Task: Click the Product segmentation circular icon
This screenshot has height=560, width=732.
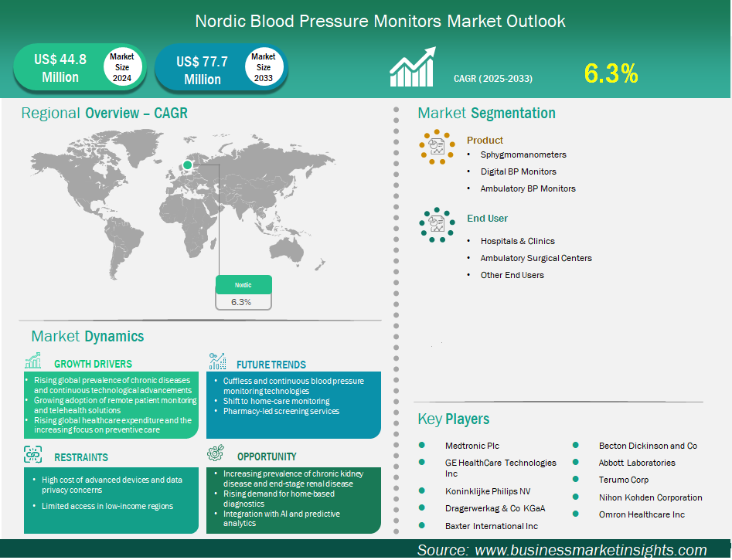Action: 437,145
